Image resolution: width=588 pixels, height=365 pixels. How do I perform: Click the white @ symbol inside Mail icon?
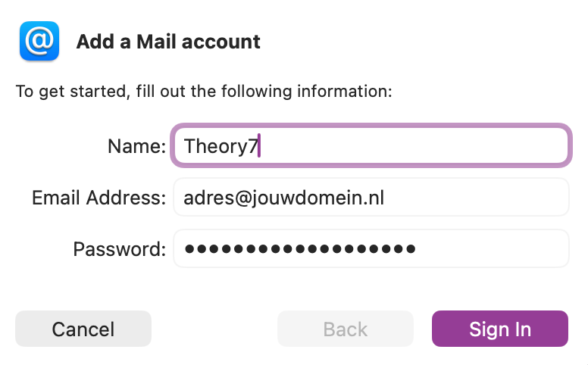point(39,40)
